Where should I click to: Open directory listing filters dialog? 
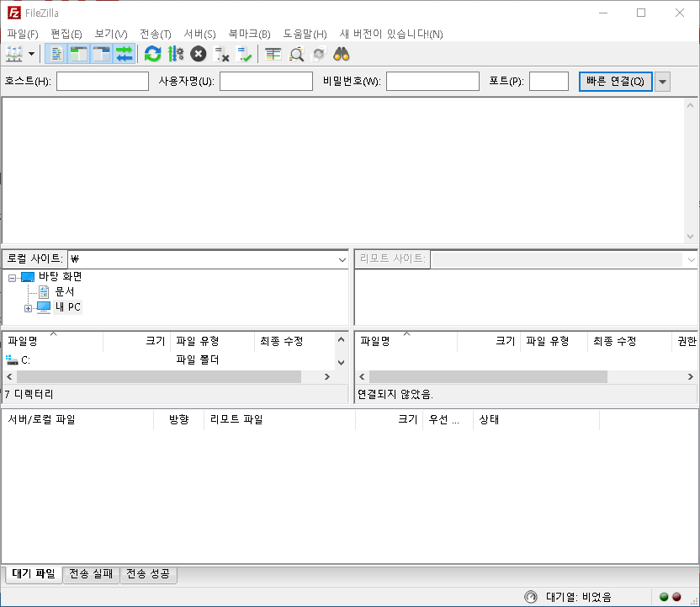(273, 54)
